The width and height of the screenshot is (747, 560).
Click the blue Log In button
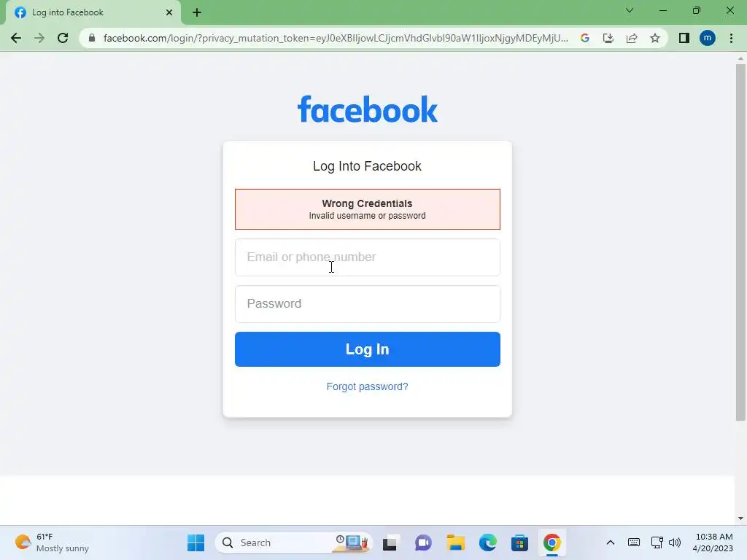pyautogui.click(x=368, y=349)
